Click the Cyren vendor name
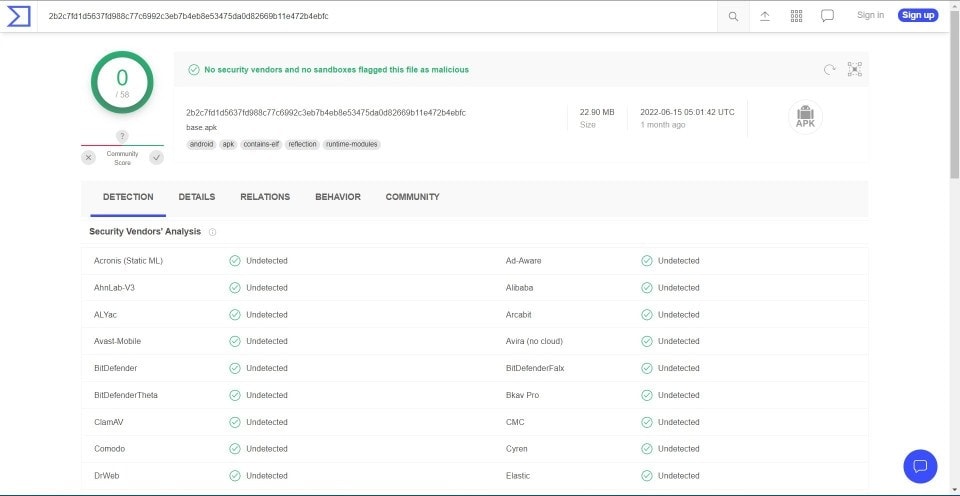Screen dimensions: 960x496 click(517, 449)
